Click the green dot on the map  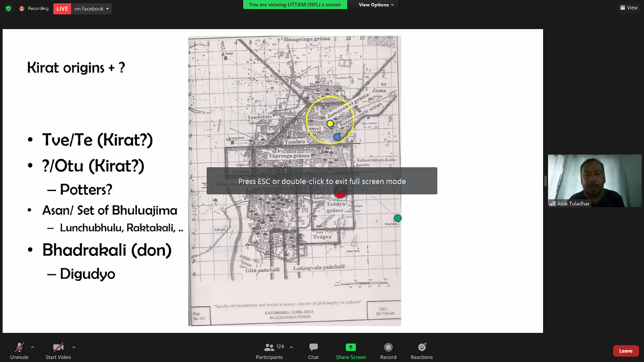tap(398, 218)
